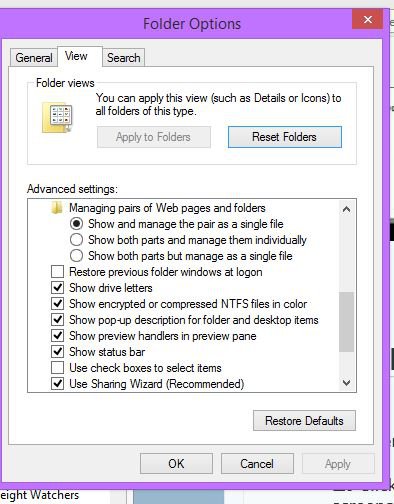
Task: Click Restore Defaults button
Action: pyautogui.click(x=304, y=420)
